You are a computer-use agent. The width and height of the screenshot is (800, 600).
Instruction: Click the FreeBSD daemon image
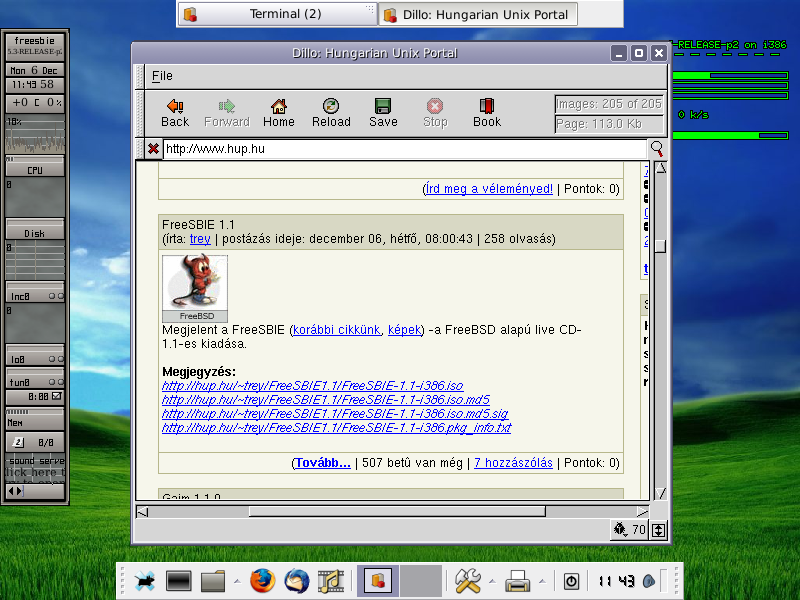195,288
